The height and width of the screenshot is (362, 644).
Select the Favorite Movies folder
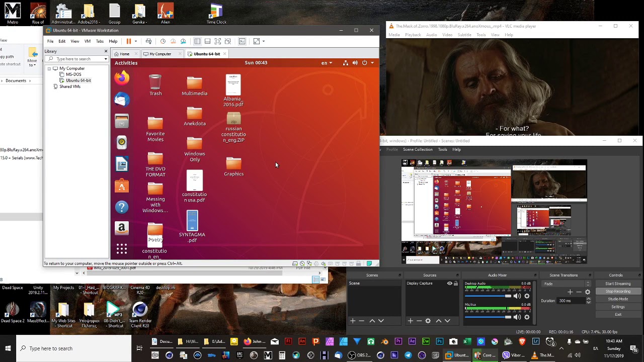155,129
